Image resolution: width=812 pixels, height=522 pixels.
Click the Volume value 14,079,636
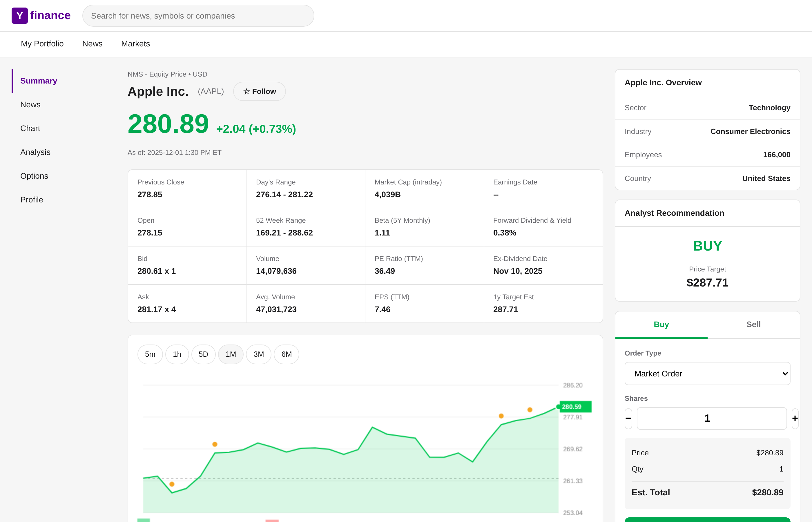click(276, 271)
